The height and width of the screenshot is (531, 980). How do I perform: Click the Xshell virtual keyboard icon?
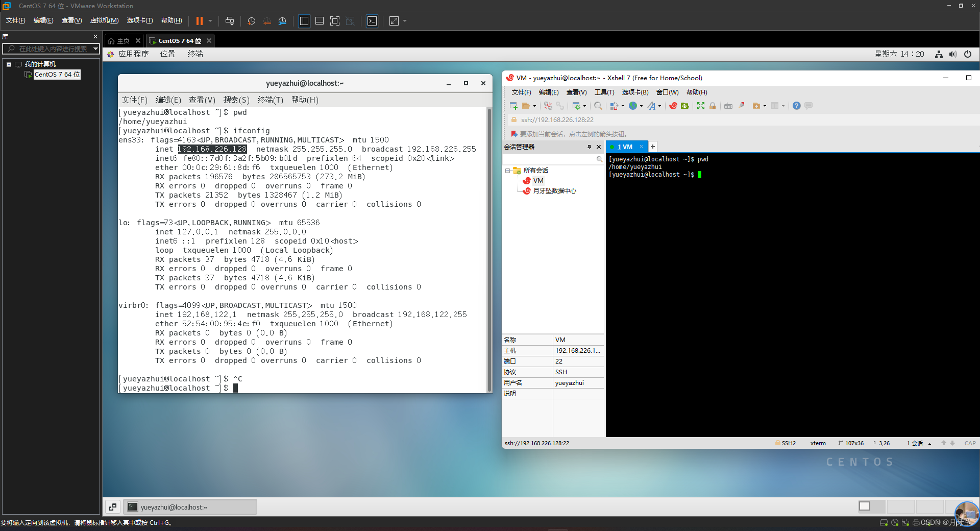728,106
